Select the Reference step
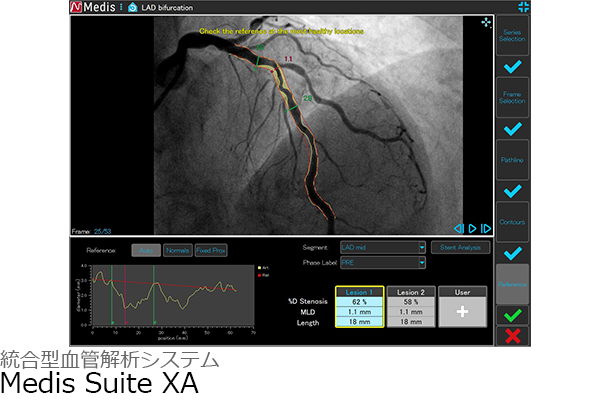 tap(512, 284)
